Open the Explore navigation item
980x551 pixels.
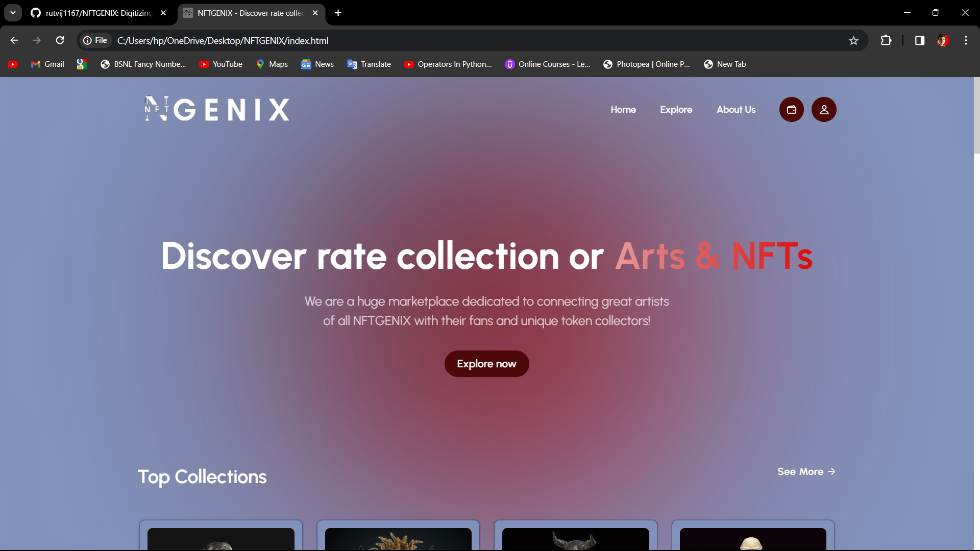click(x=676, y=110)
